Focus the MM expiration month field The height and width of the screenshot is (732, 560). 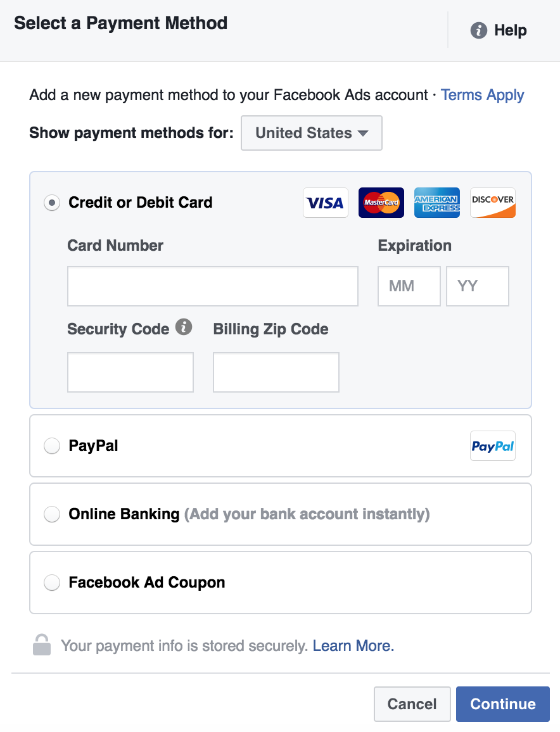point(409,286)
